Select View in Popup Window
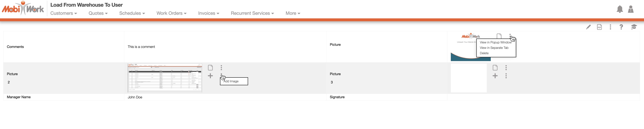 [x=495, y=42]
